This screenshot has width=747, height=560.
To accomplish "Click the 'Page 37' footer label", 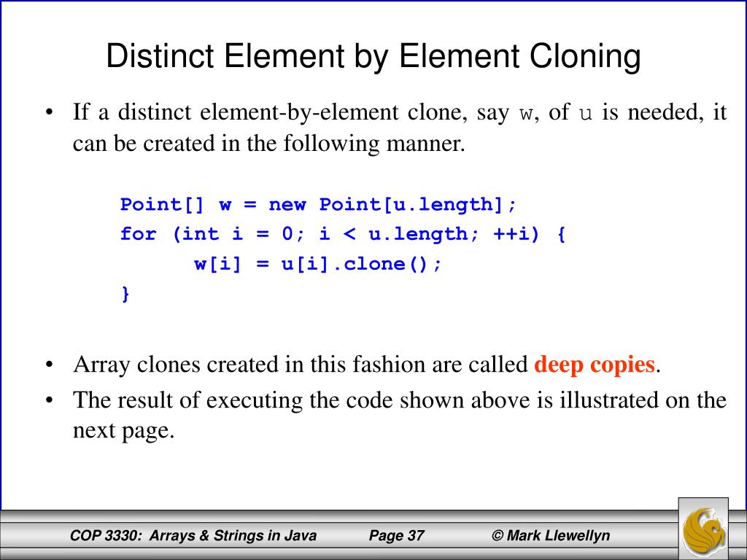I will [x=396, y=536].
